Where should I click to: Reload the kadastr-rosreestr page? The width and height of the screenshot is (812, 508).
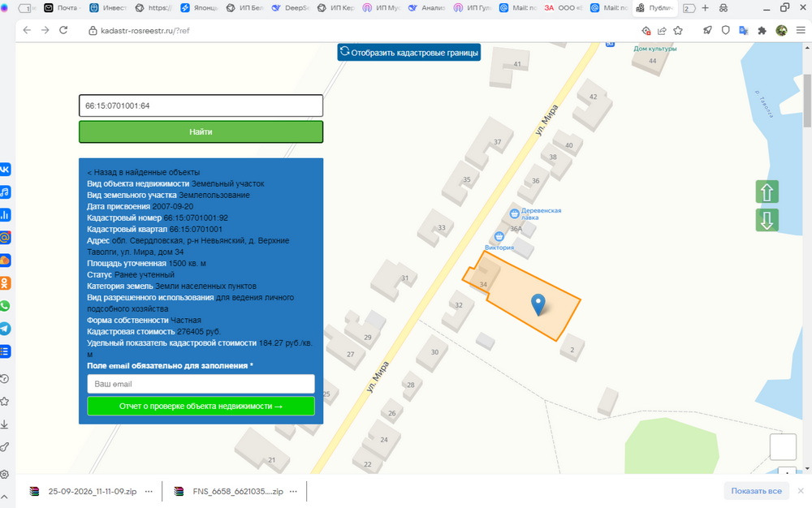pyautogui.click(x=63, y=31)
